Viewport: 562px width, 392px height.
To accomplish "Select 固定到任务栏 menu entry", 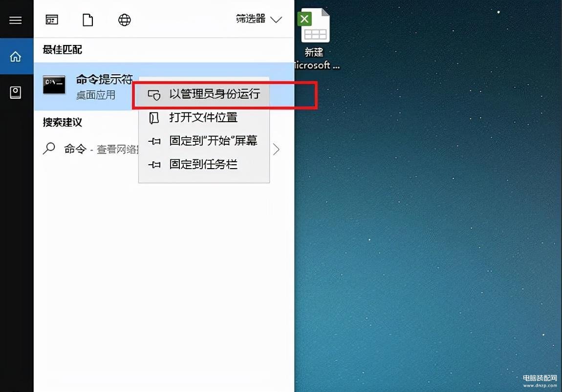I will coord(204,164).
